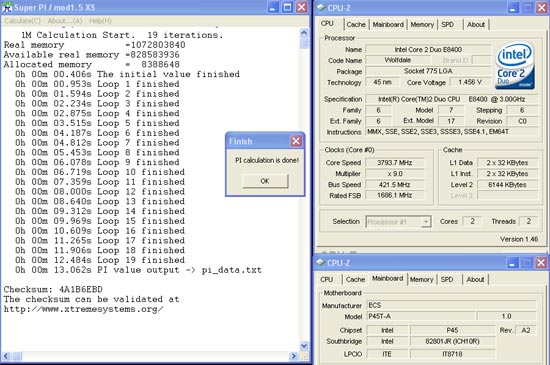550x365 pixels.
Task: Select Memory tab in lower CPU-Z window
Action: (421, 279)
